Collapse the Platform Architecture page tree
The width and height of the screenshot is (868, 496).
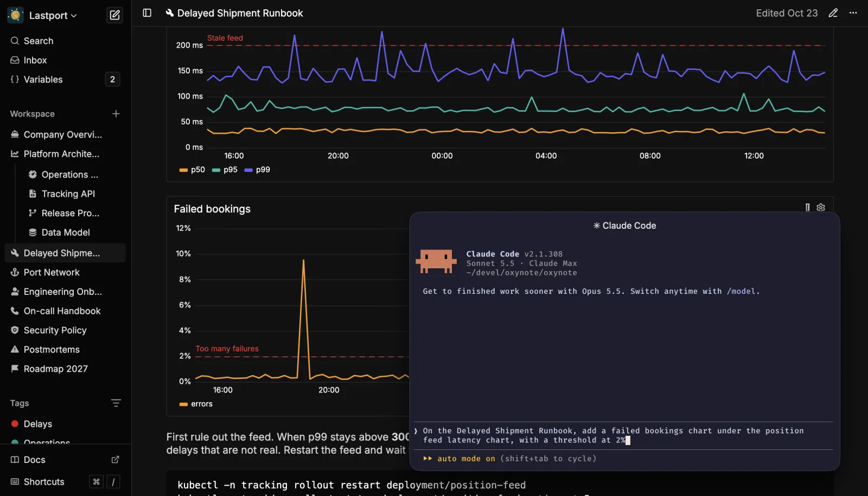coord(15,154)
